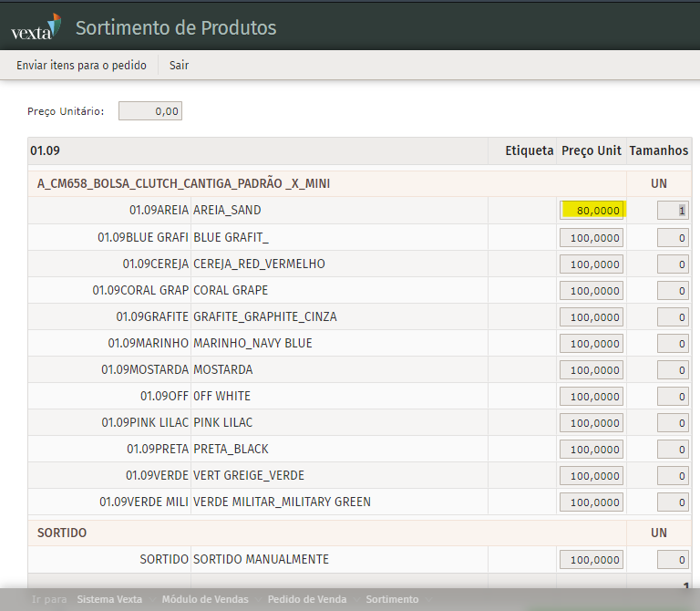
Task: Edit the SORTIDO MANUALMENTE unit price field
Action: (x=592, y=559)
